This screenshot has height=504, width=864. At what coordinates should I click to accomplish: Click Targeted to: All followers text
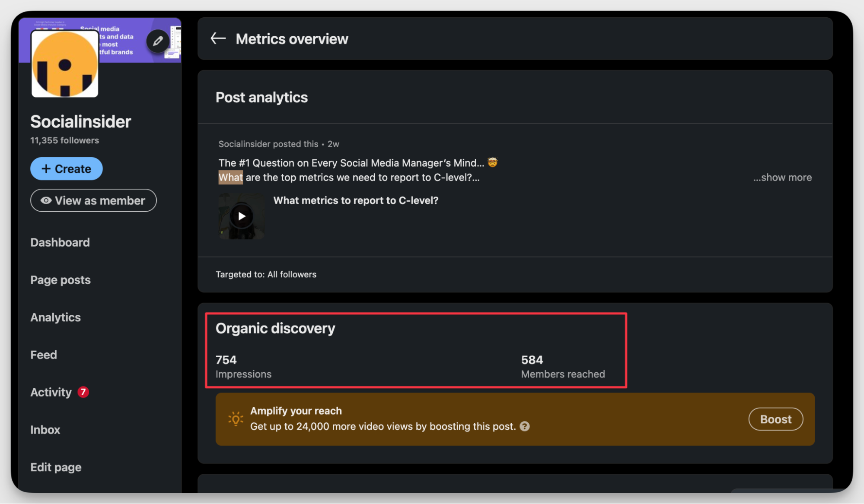(x=266, y=275)
